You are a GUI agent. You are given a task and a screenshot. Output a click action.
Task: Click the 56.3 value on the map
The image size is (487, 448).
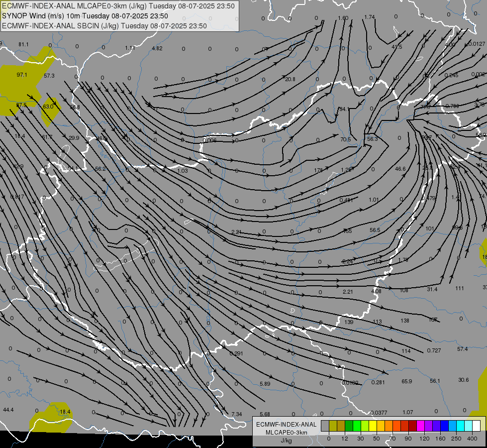[373, 139]
